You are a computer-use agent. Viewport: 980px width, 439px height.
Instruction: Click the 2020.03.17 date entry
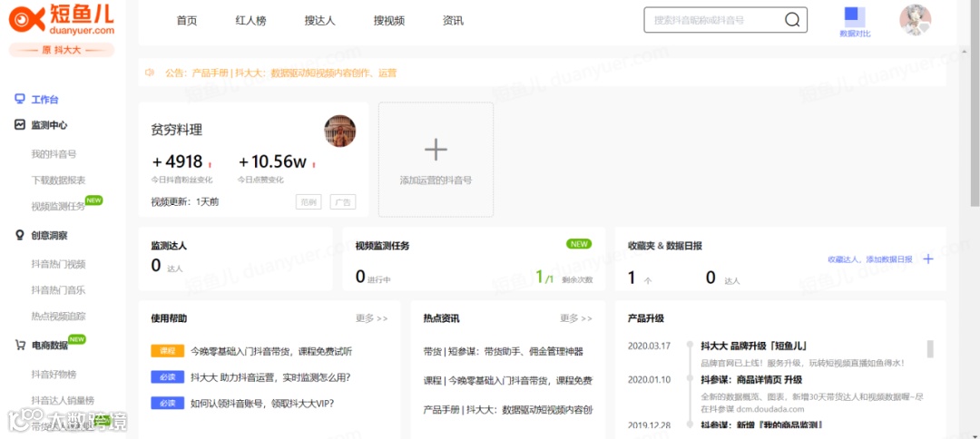pyautogui.click(x=649, y=346)
